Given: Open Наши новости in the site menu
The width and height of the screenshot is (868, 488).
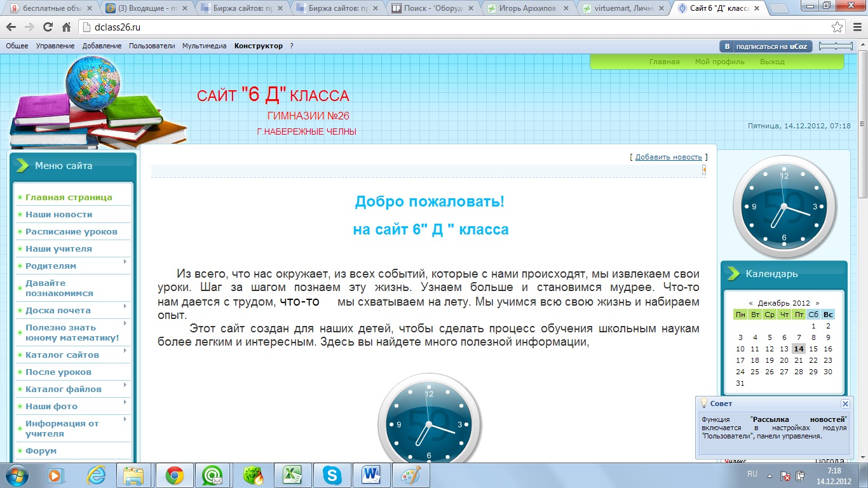Looking at the screenshot, I should click(x=58, y=214).
